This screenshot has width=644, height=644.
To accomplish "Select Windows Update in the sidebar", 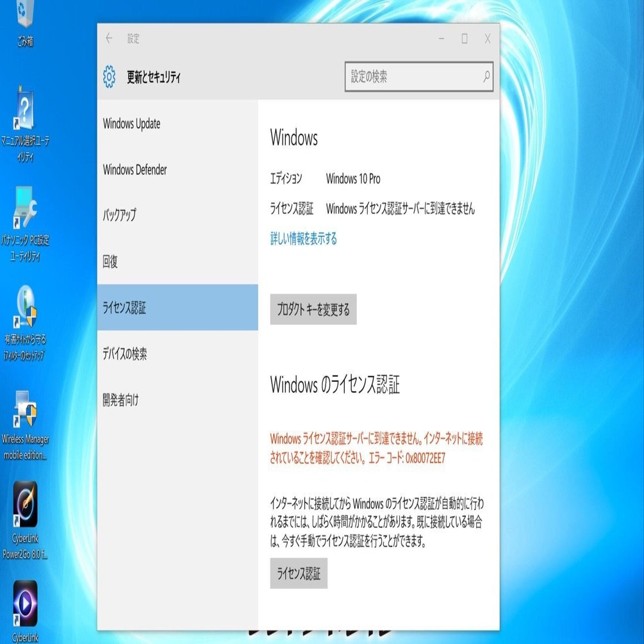I will [x=132, y=124].
